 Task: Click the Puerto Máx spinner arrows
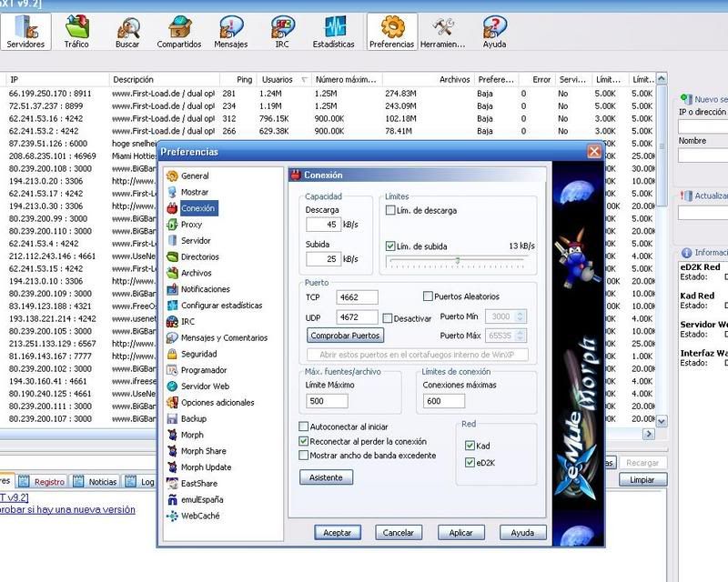click(x=520, y=336)
